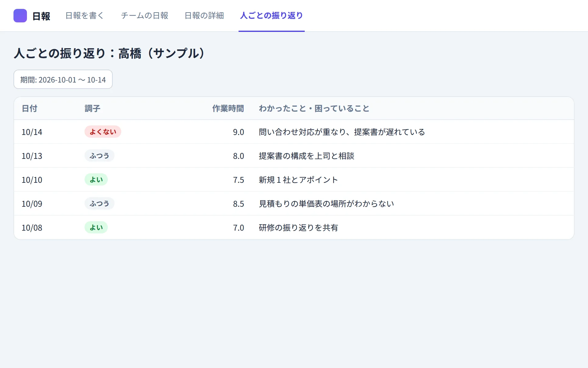Click the 日報 brand title text
588x368 pixels.
[x=41, y=16]
